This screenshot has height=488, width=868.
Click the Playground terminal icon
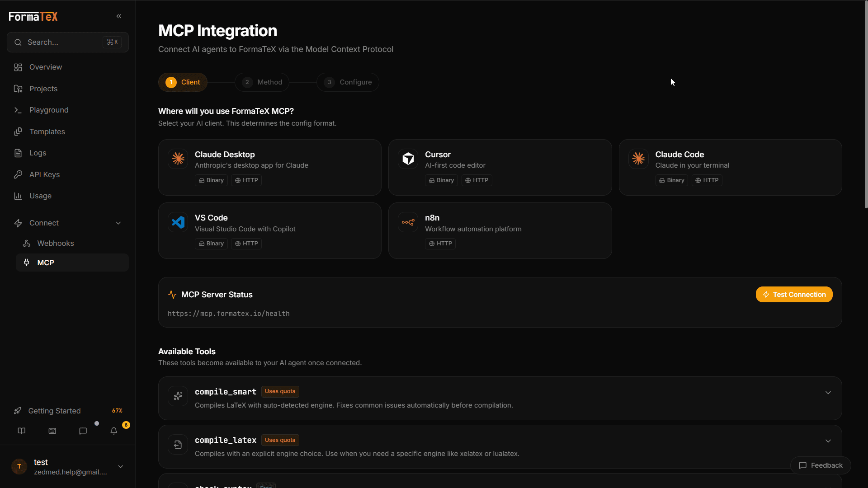[x=18, y=110]
